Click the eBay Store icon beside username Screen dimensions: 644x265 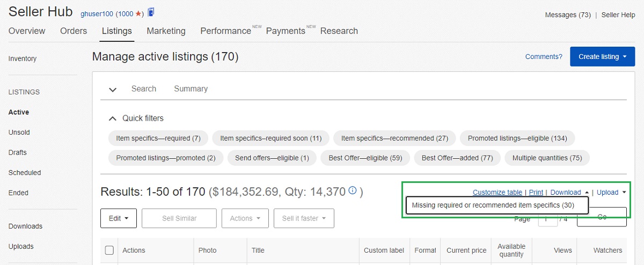[151, 12]
